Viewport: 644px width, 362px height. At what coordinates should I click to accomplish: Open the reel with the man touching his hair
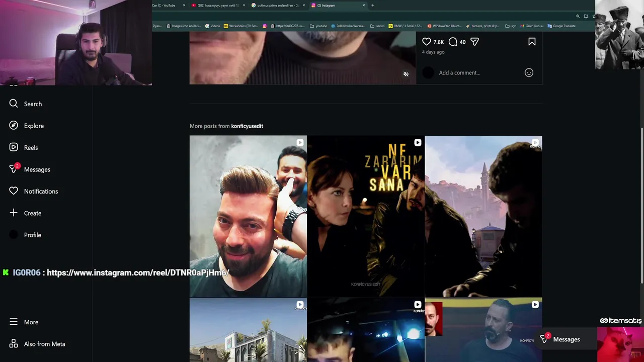(x=248, y=216)
